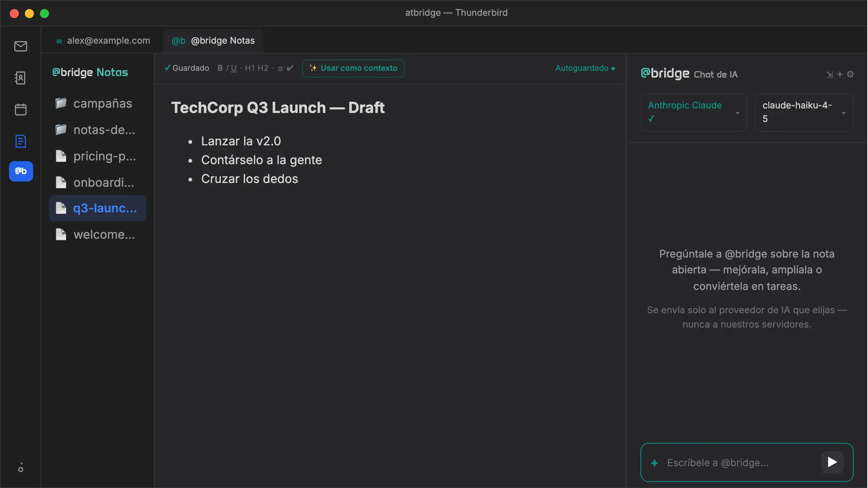Open AI chat settings gear
868x488 pixels.
coord(850,74)
